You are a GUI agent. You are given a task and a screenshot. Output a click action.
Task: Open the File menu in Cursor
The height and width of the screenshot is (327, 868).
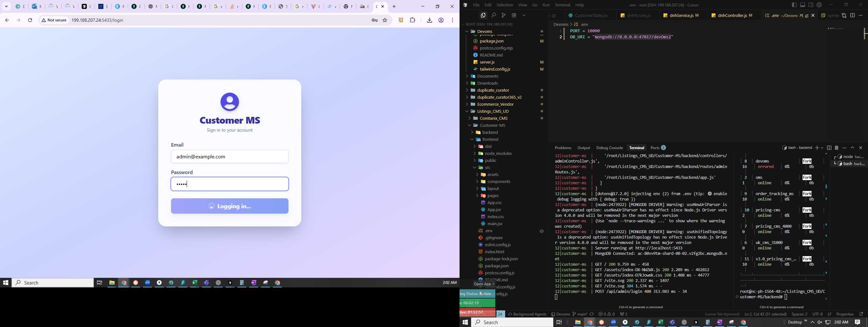[x=476, y=5]
